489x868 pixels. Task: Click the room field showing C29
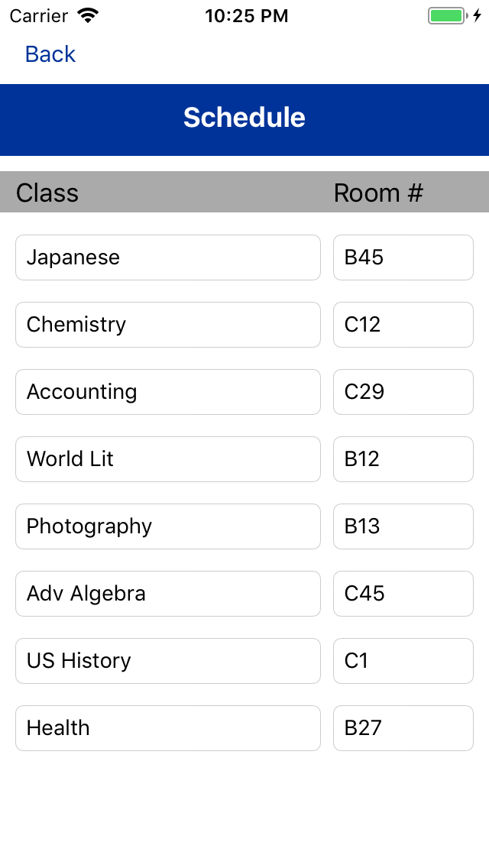(403, 392)
